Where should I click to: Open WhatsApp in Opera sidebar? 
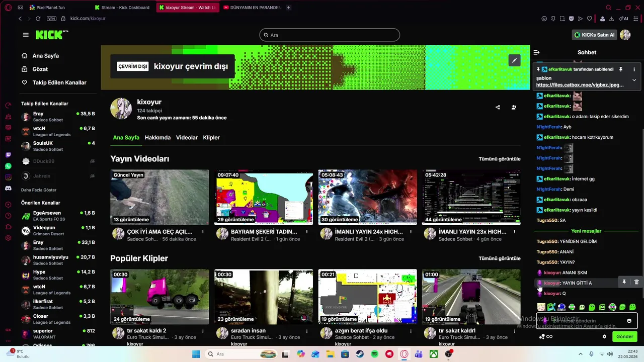pos(8,166)
